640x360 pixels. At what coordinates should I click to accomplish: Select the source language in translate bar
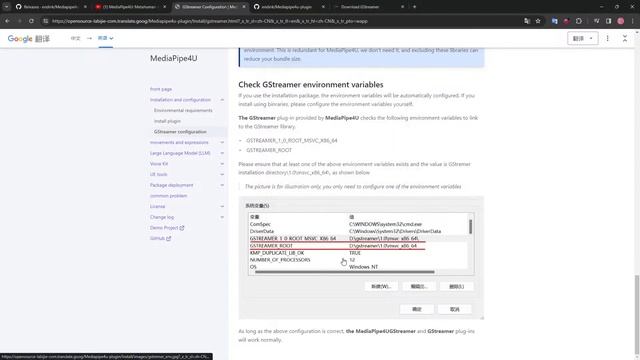tap(76, 38)
